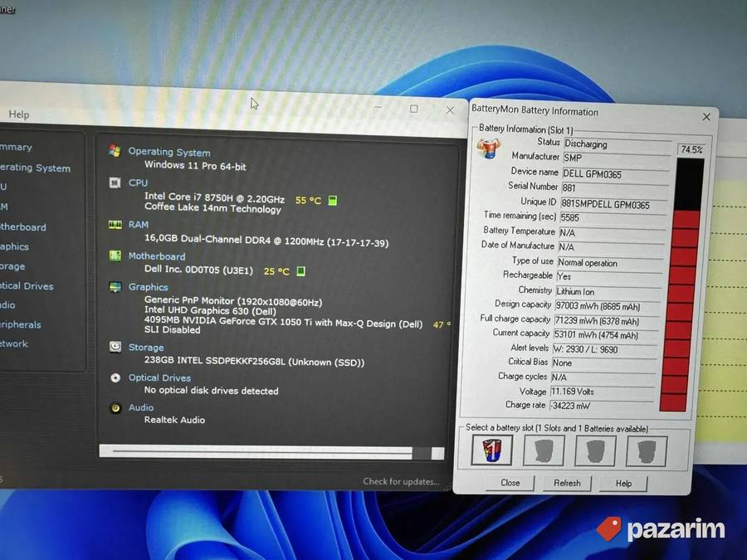Open the Storage section heading

(x=146, y=347)
